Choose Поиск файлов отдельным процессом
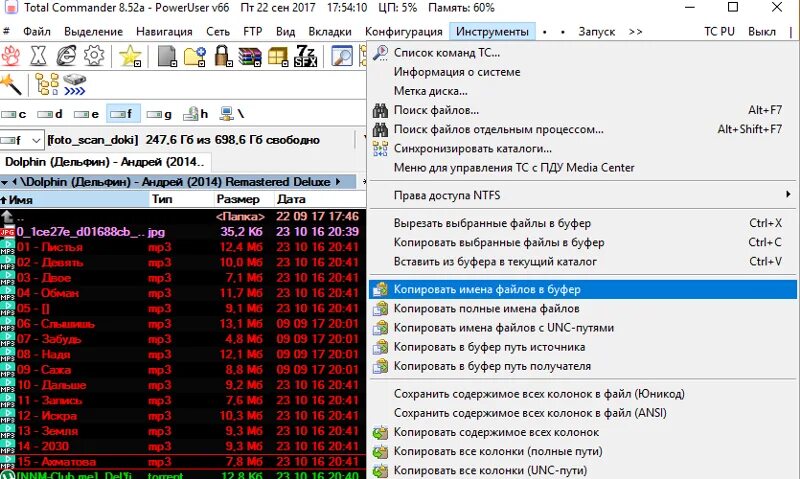The width and height of the screenshot is (800, 479). [x=582, y=129]
